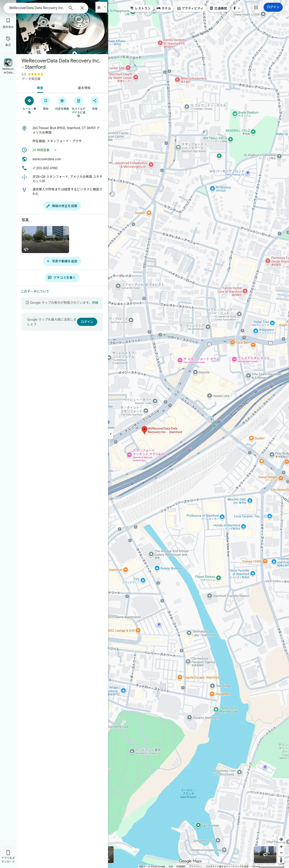Switch to the 概要 tab
Screen dimensions: 289x868
(40, 88)
